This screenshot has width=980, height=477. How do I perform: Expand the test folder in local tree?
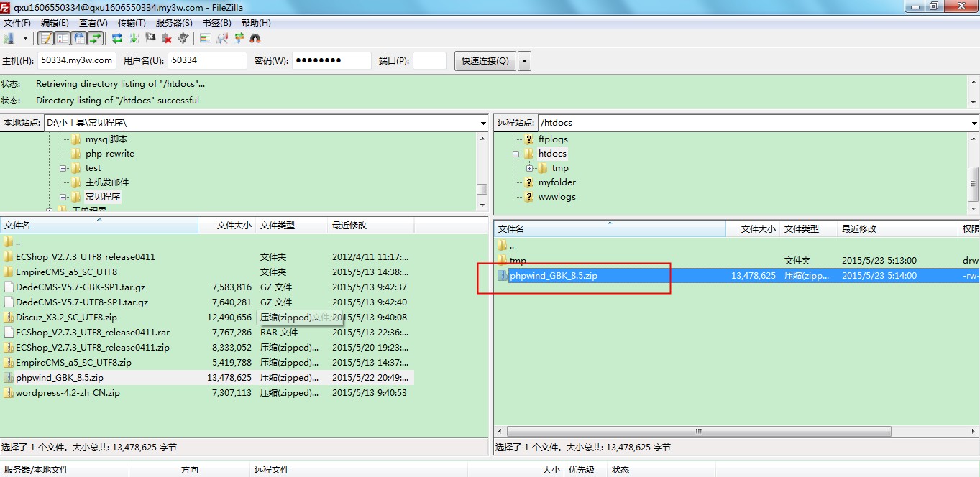(63, 168)
